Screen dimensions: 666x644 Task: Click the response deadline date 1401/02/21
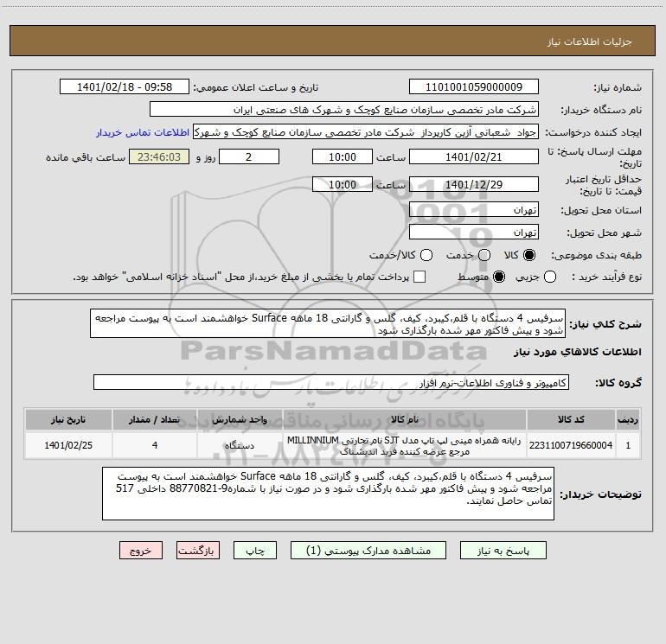point(474,157)
